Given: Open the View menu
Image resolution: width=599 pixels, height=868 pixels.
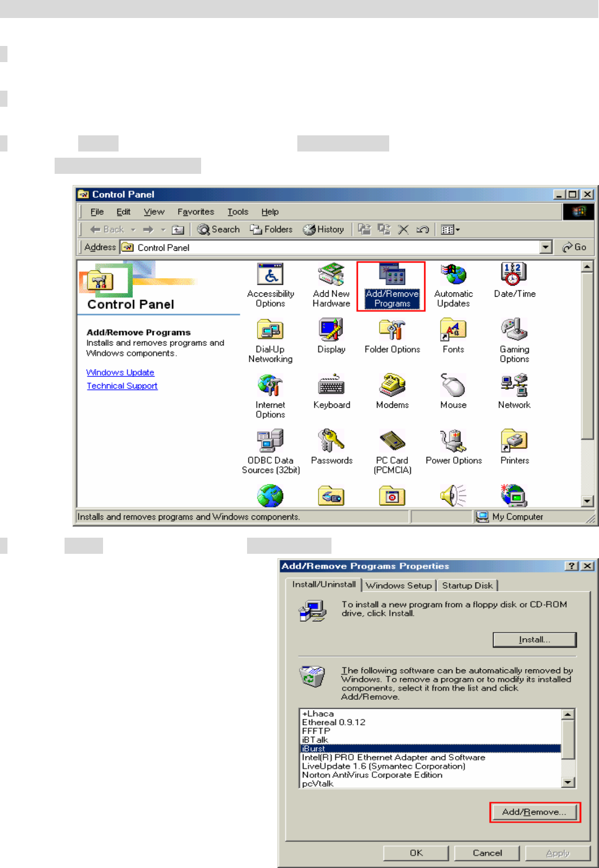Looking at the screenshot, I should [154, 212].
